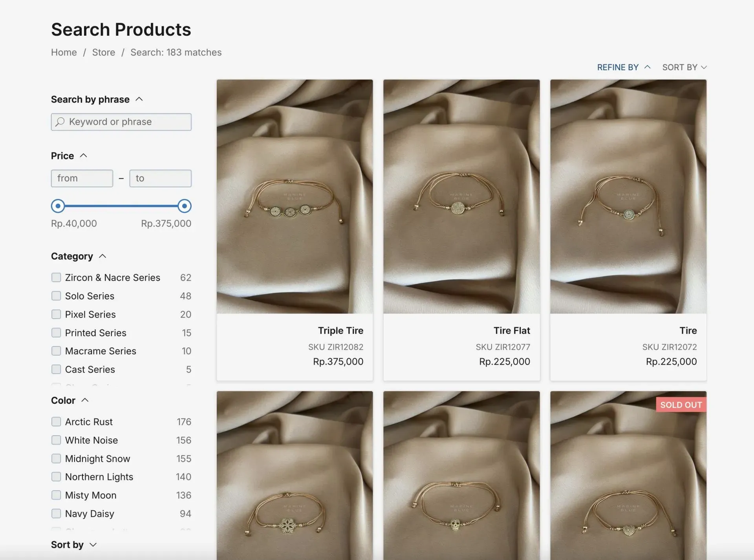
Task: Check the White Noise color checkbox
Action: tap(56, 440)
